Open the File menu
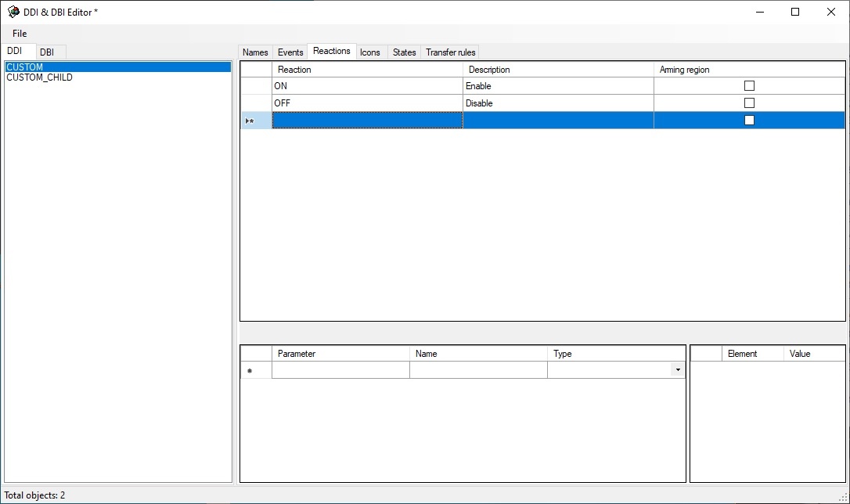Screen dimensions: 850x504 (20, 34)
